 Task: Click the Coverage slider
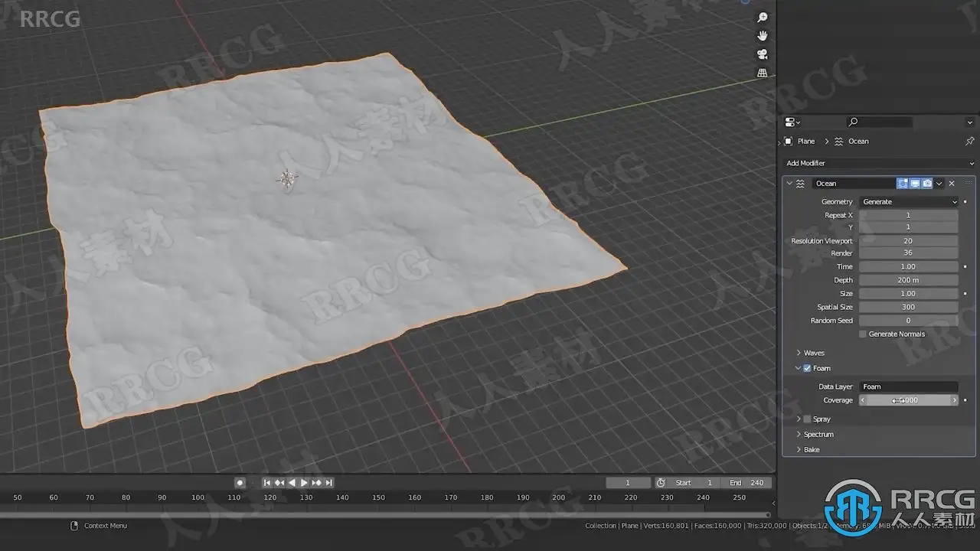tap(909, 400)
